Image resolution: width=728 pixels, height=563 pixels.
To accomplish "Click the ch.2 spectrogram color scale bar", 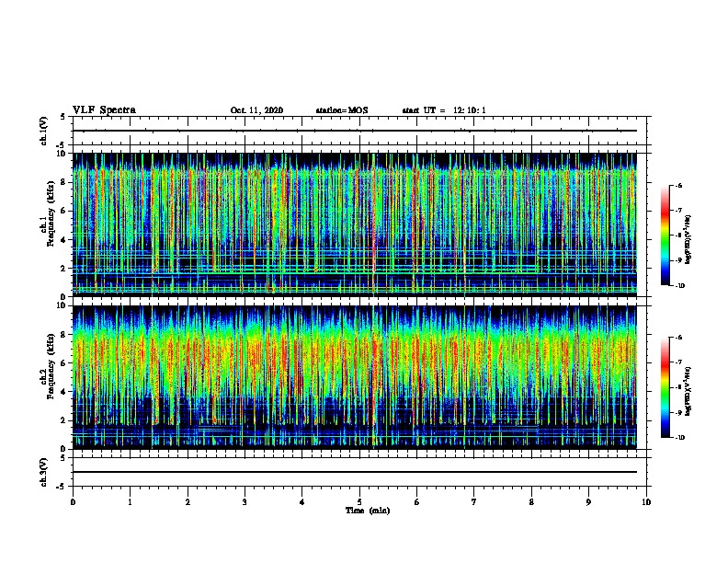I will [x=665, y=387].
